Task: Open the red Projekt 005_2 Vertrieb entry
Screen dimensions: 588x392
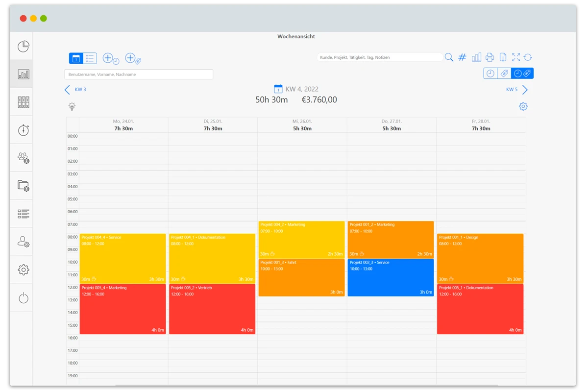Action: coord(212,309)
